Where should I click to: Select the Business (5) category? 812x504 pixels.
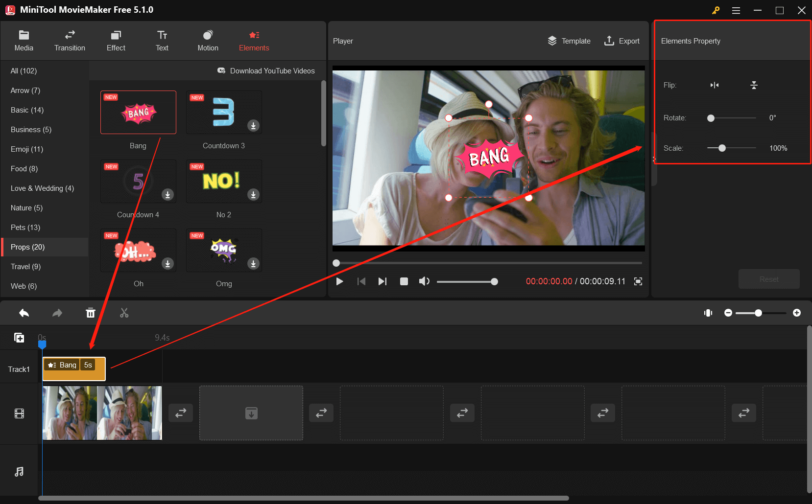tap(45, 130)
